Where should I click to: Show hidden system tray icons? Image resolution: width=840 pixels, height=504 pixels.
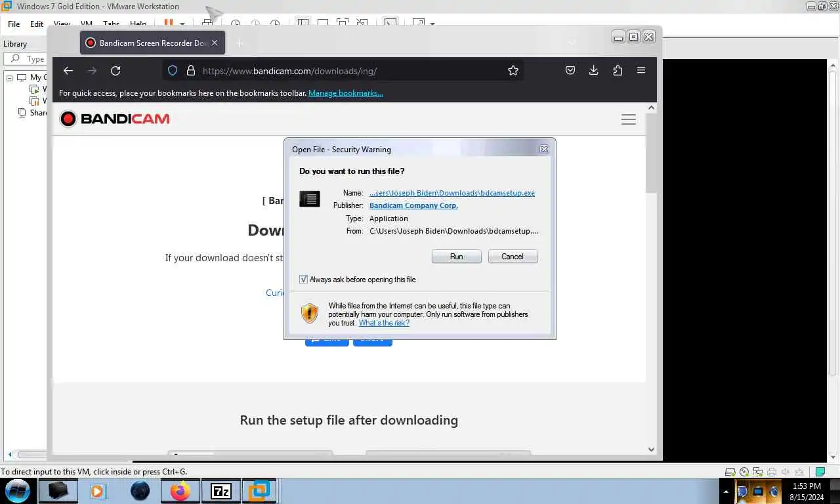tap(726, 491)
